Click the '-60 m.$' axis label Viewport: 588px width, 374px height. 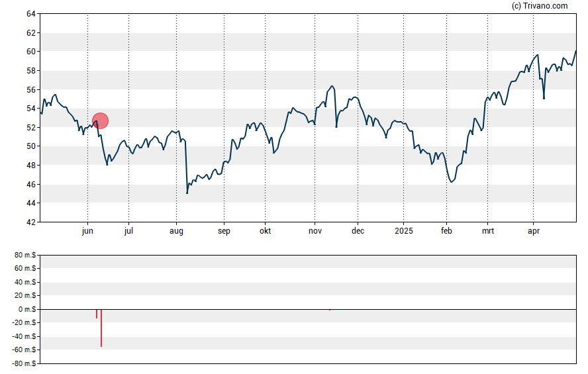tap(24, 350)
